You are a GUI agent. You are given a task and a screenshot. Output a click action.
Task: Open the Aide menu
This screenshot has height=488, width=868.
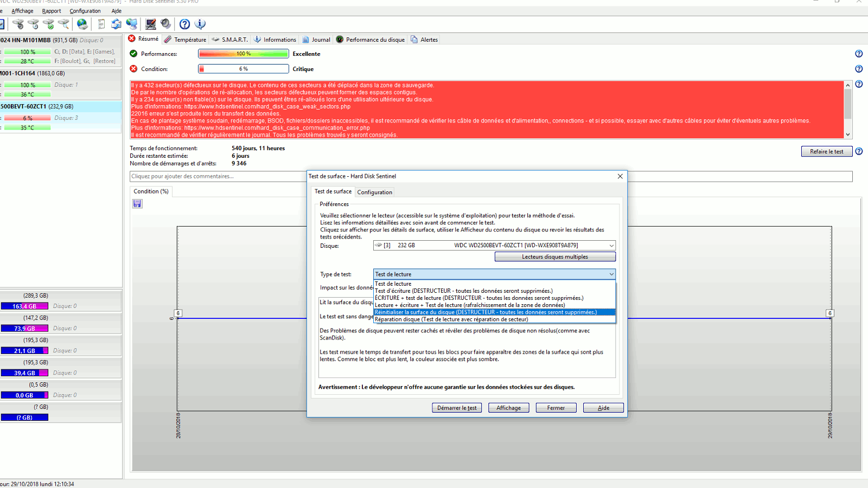pyautogui.click(x=116, y=11)
